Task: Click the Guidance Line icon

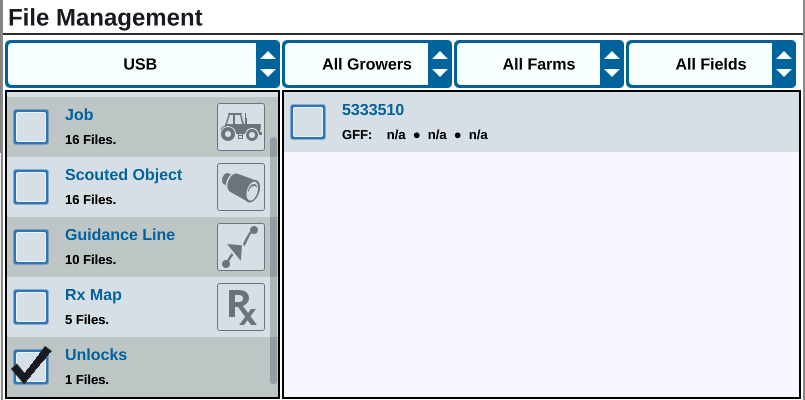Action: [x=241, y=247]
